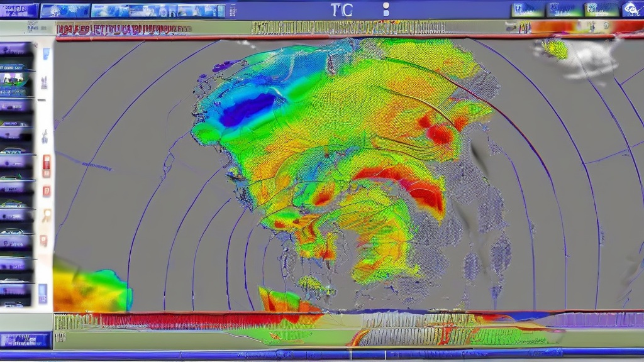
Task: Select the tall red icon in the left toolbar
Action: [46, 165]
